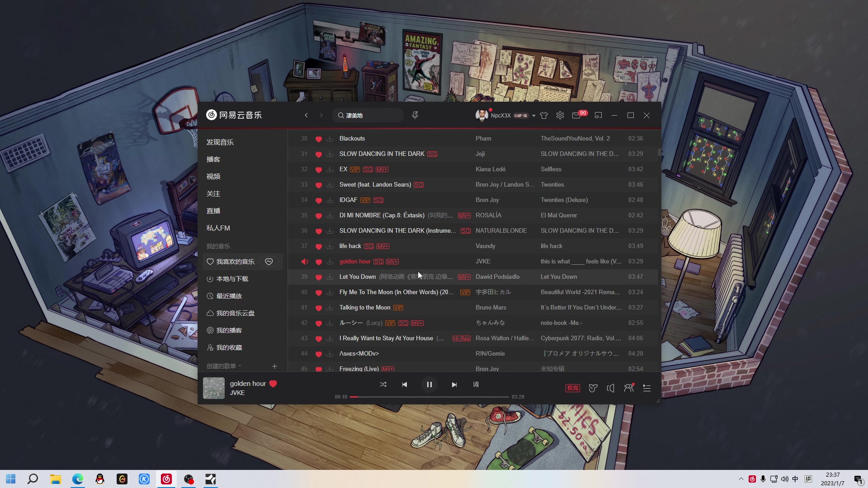This screenshot has height=488, width=868.
Task: Select 私人FM from the sidebar
Action: [218, 228]
